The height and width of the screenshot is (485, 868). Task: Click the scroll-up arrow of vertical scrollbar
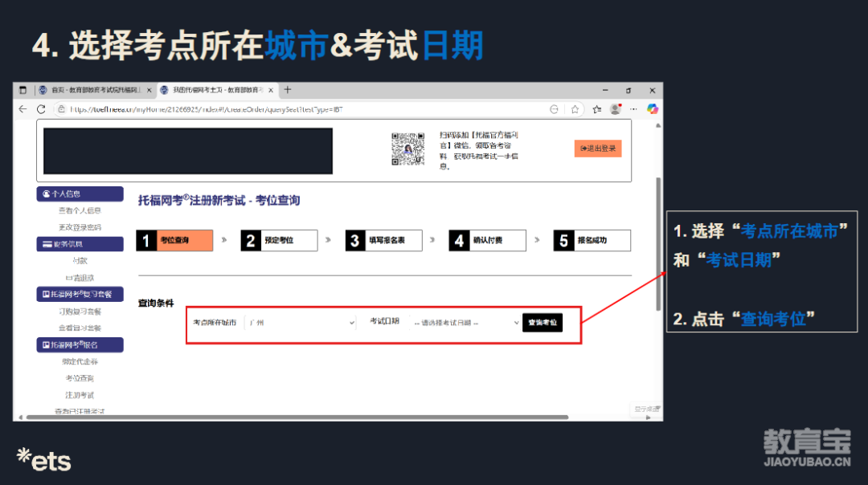(658, 125)
